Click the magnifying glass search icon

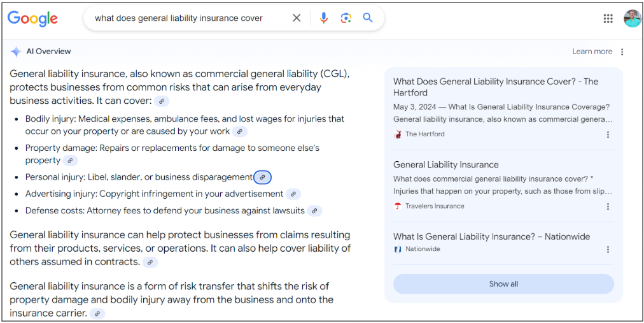(368, 18)
